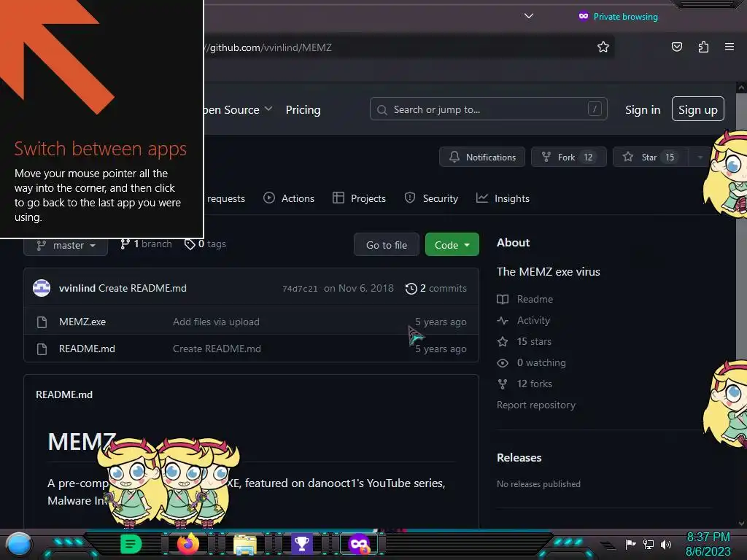Open the trophy app in taskbar
Image resolution: width=747 pixels, height=560 pixels.
coord(301,544)
